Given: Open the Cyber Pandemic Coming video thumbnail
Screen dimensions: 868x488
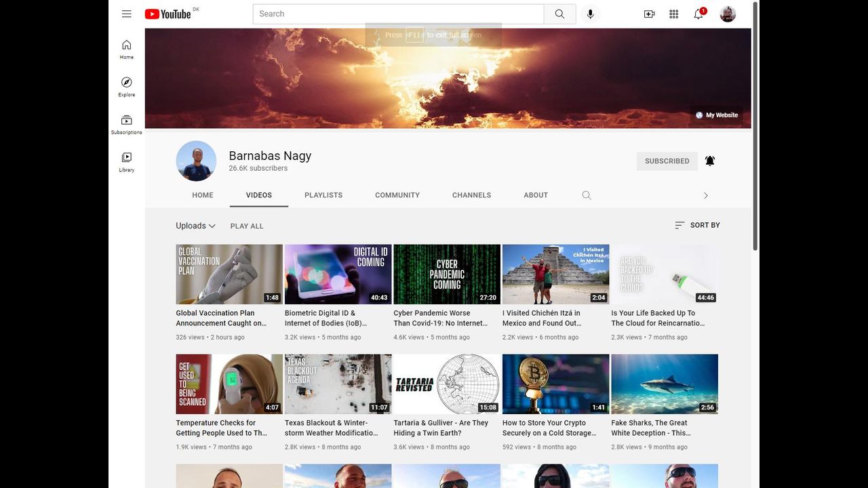Looking at the screenshot, I should (447, 274).
